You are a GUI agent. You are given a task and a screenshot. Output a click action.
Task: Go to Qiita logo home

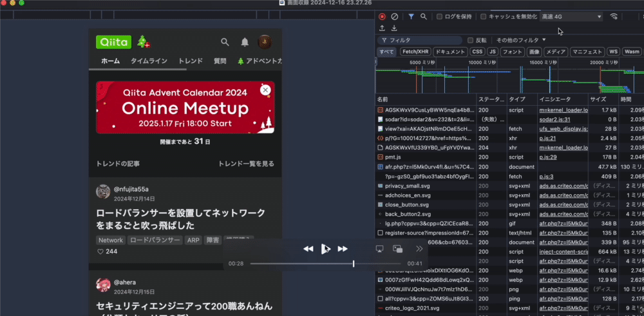(114, 41)
